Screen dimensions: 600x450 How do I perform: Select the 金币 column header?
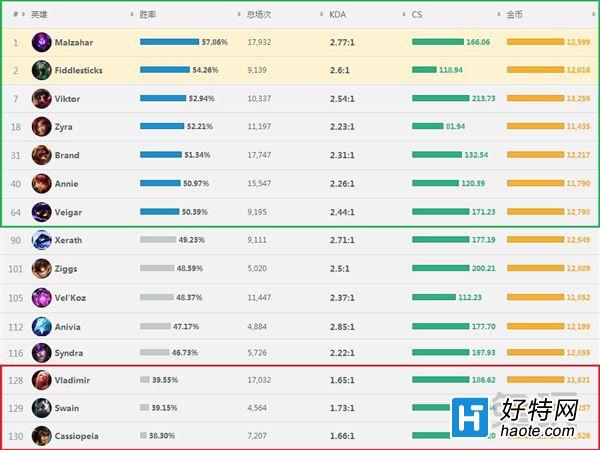[515, 15]
